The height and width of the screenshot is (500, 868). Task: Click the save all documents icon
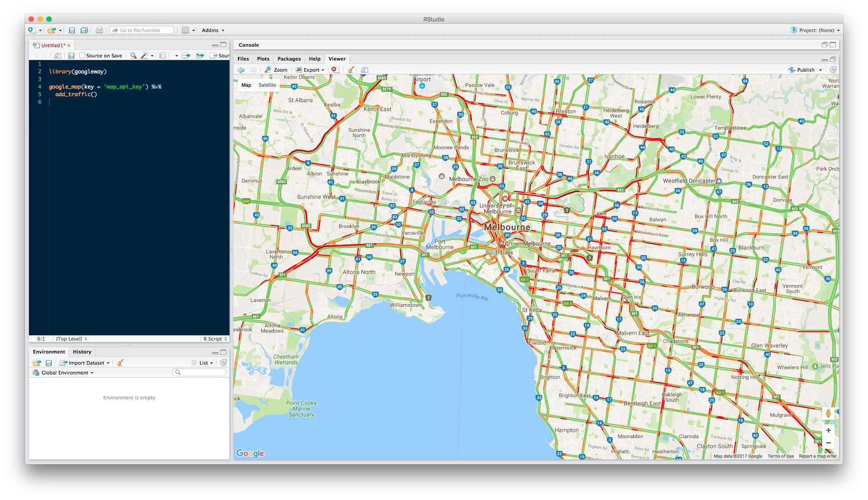point(84,30)
